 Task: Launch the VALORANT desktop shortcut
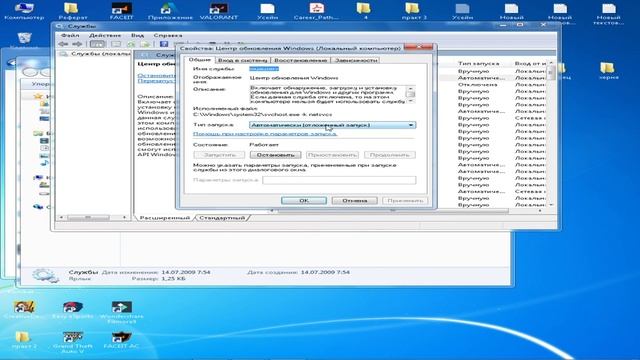pos(219,11)
